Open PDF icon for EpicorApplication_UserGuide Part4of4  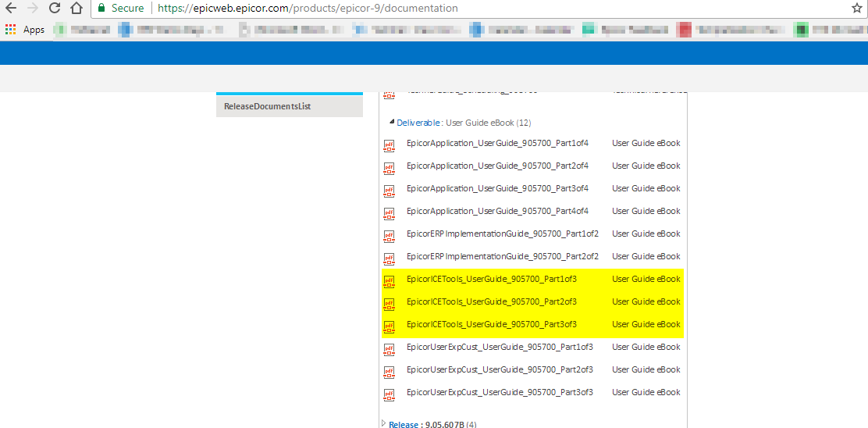click(390, 213)
